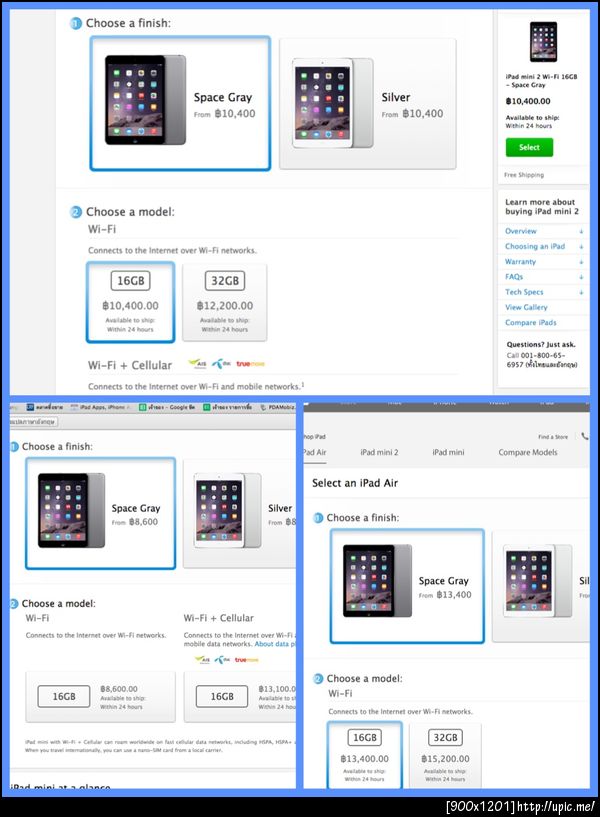Viewport: 600px width, 817px height.
Task: Open the View Gallery link
Action: (x=526, y=307)
